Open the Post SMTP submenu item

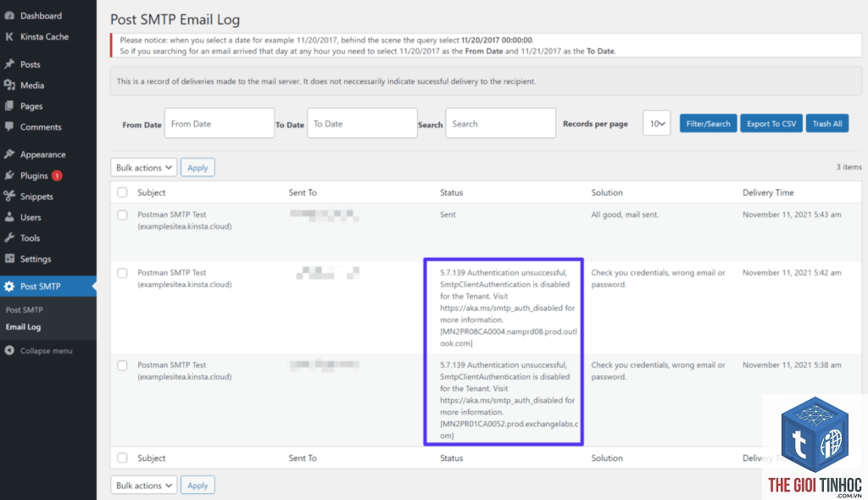tap(25, 309)
